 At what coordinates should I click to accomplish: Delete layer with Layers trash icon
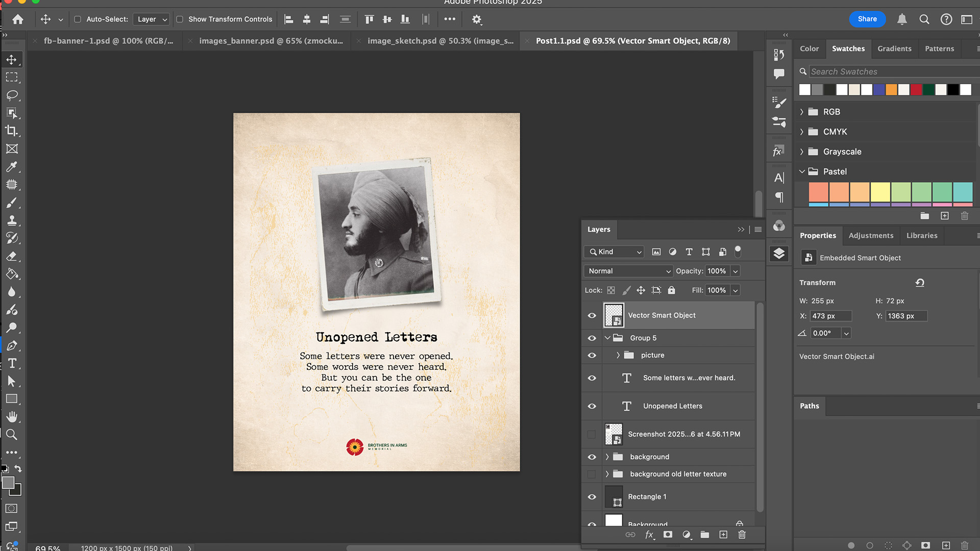click(x=742, y=534)
